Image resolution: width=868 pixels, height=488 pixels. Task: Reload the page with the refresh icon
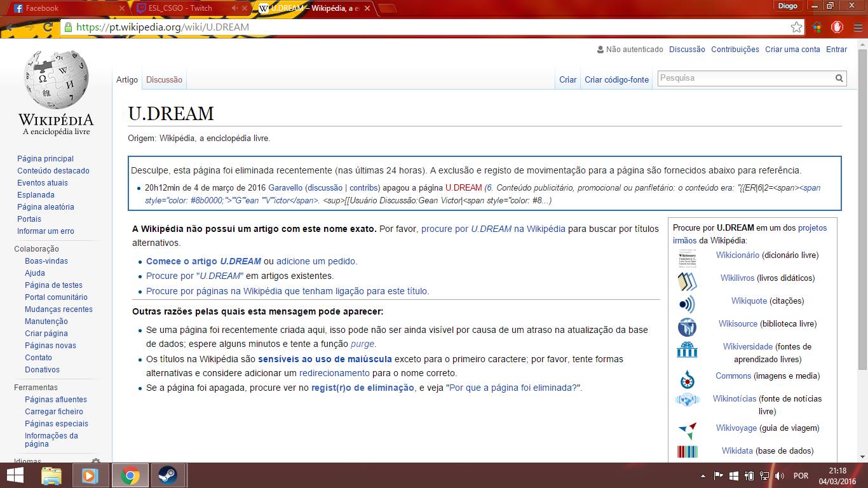pos(48,27)
